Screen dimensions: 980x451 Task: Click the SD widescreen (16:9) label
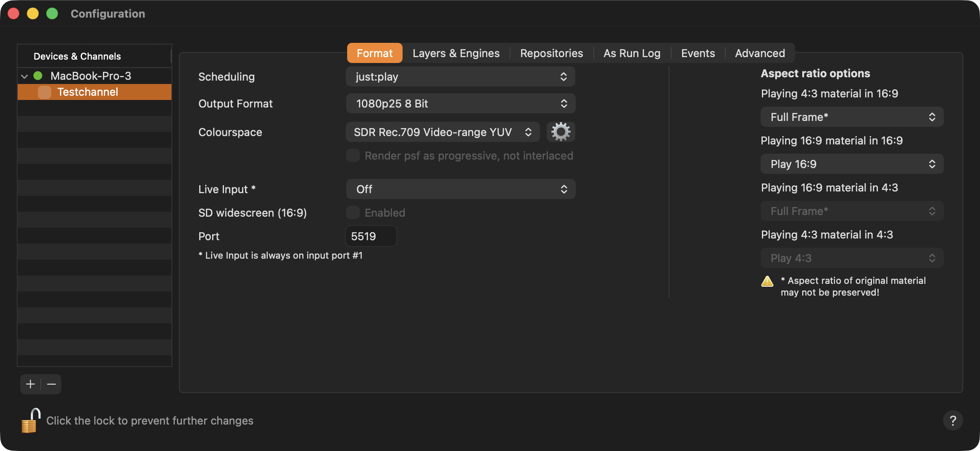[x=253, y=213]
